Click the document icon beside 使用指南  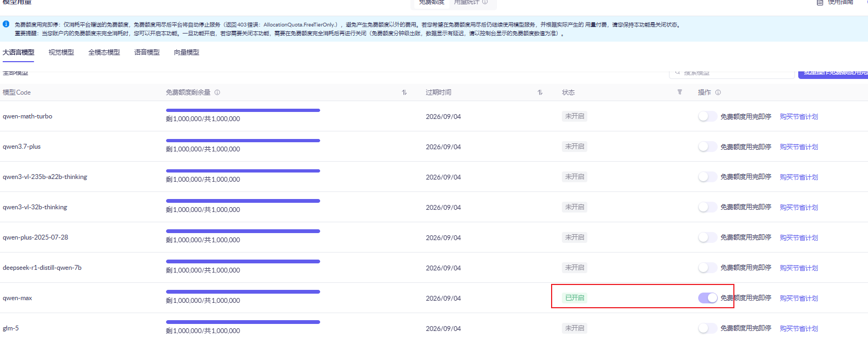820,2
